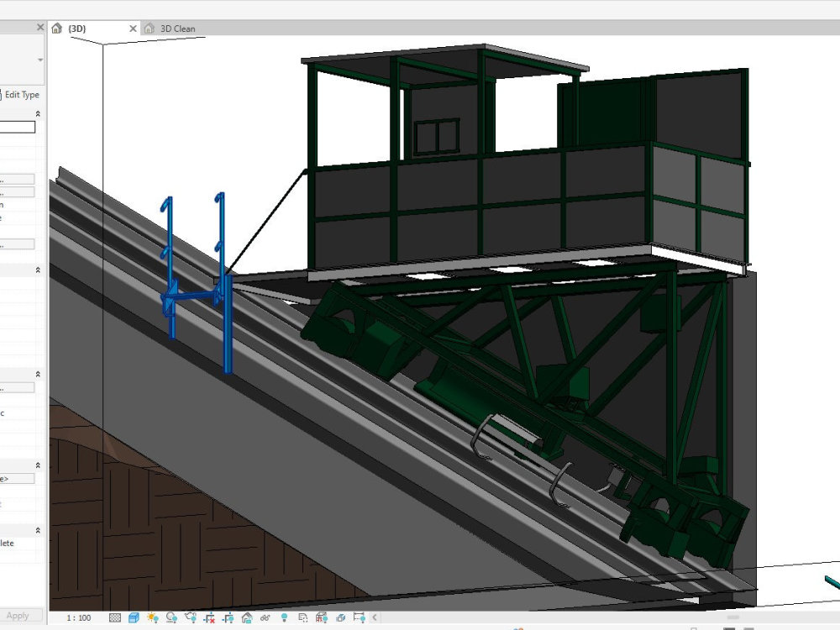The image size is (840, 630).
Task: Close the Properties palette
Action: pyautogui.click(x=40, y=27)
